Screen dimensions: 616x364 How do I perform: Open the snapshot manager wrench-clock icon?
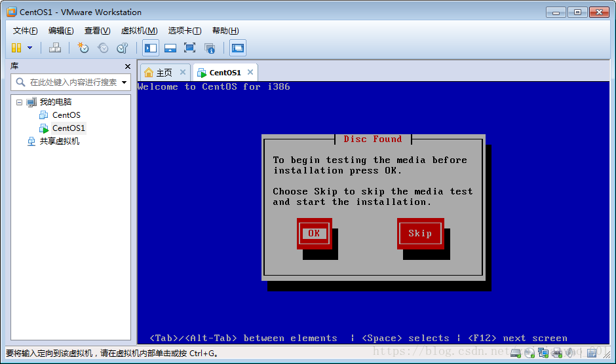tap(123, 48)
